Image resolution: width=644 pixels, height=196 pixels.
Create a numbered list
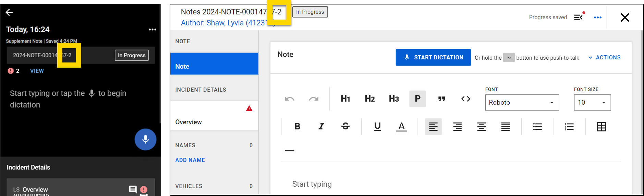569,127
